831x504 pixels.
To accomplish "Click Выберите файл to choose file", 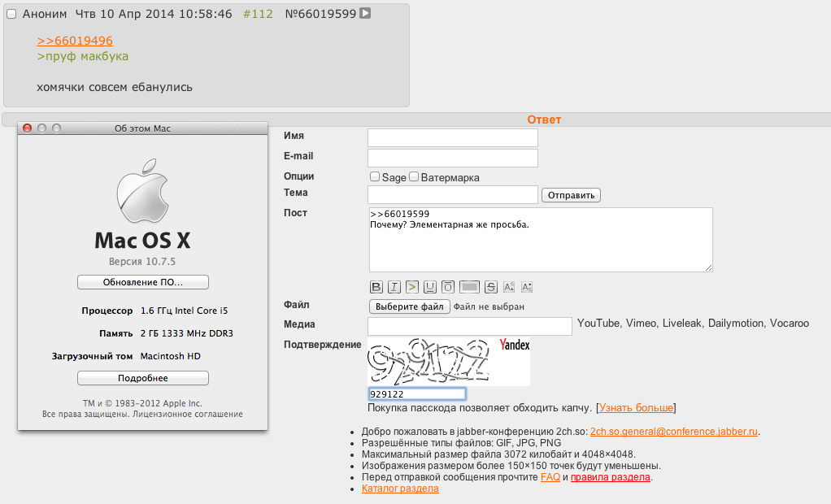I will [x=410, y=306].
